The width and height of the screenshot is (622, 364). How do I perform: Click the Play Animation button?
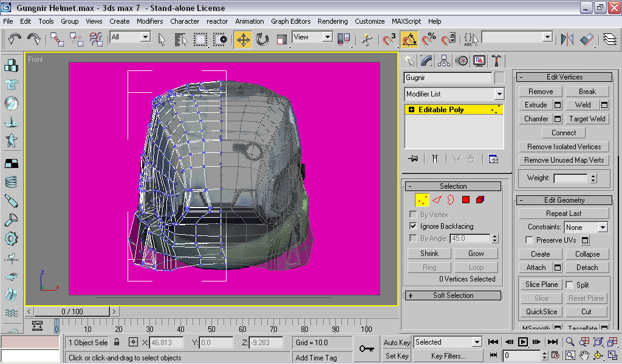coord(523,342)
